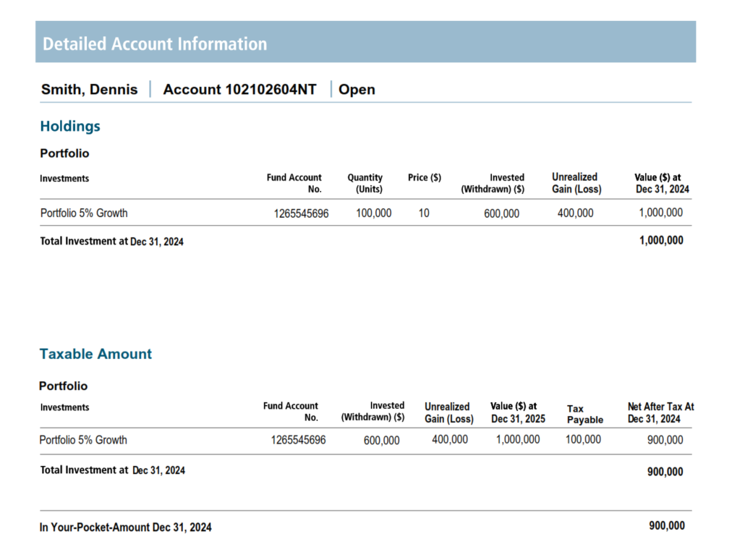Click 'Value ($) at Dec 31, 2025' header
732x560 pixels.
[x=517, y=412]
